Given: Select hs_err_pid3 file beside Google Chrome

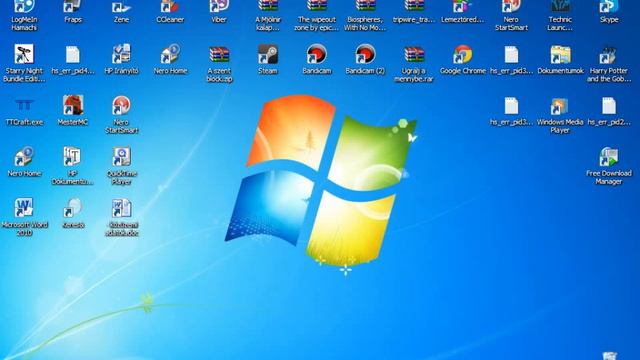Looking at the screenshot, I should (511, 59).
